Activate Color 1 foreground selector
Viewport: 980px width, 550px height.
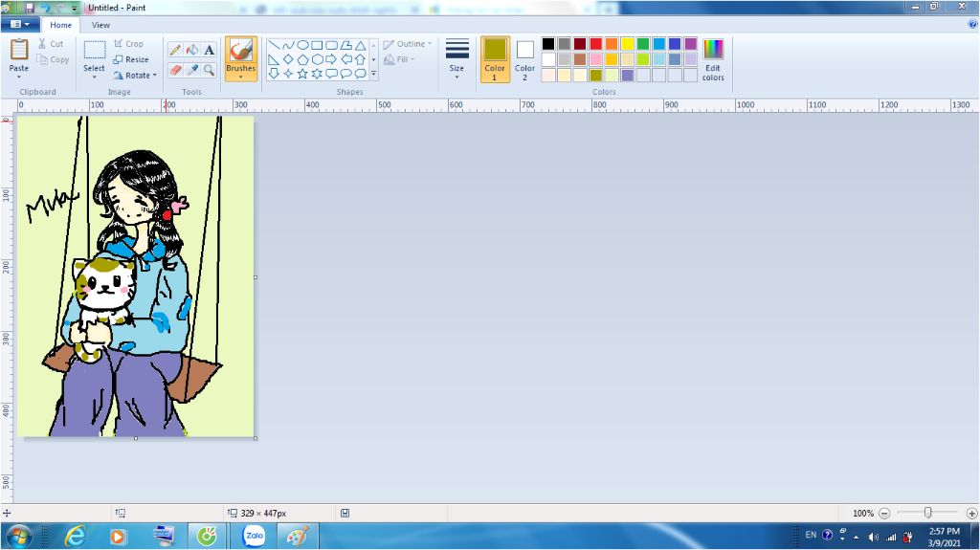coord(495,59)
